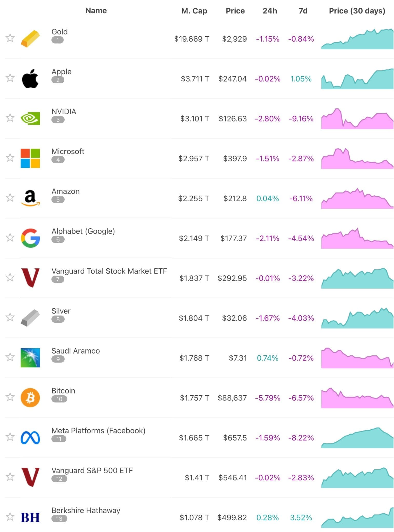Sort by M. Cap column header
The width and height of the screenshot is (394, 532).
[x=194, y=11]
